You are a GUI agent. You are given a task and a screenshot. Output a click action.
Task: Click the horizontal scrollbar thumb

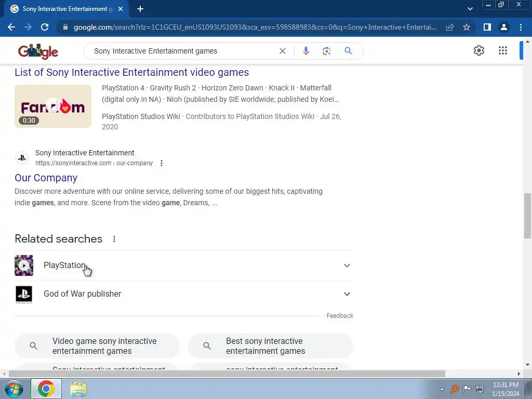click(x=227, y=374)
